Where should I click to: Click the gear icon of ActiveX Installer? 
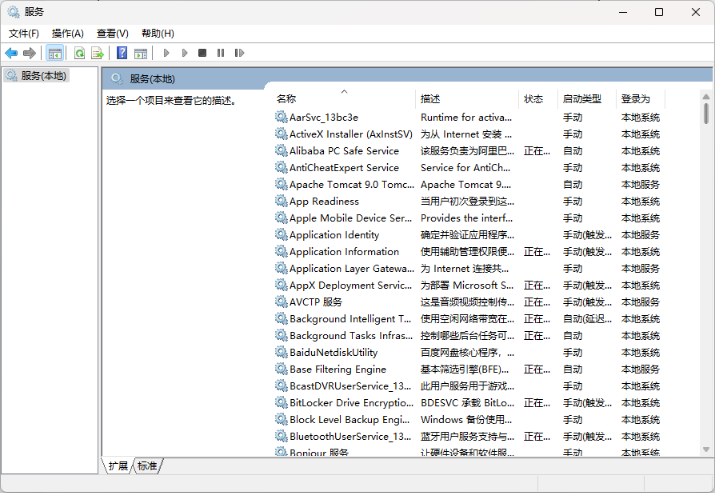[x=281, y=134]
